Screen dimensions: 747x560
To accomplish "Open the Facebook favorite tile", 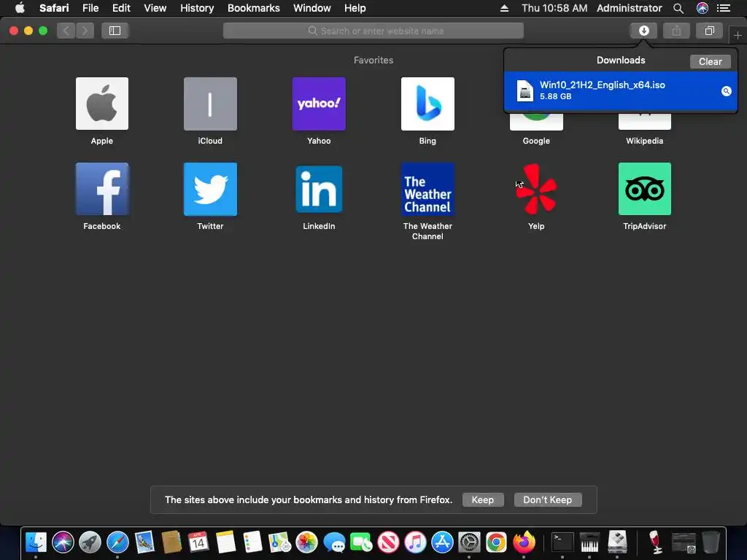I will coord(102,189).
